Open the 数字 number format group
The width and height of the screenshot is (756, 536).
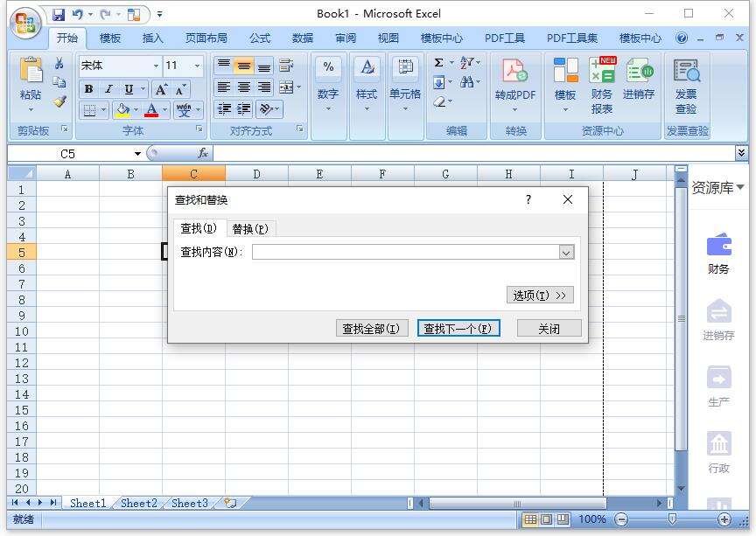coord(328,84)
